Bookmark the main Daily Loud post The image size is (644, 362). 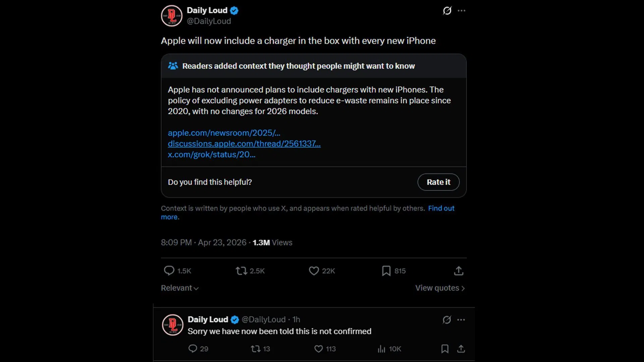click(x=386, y=271)
